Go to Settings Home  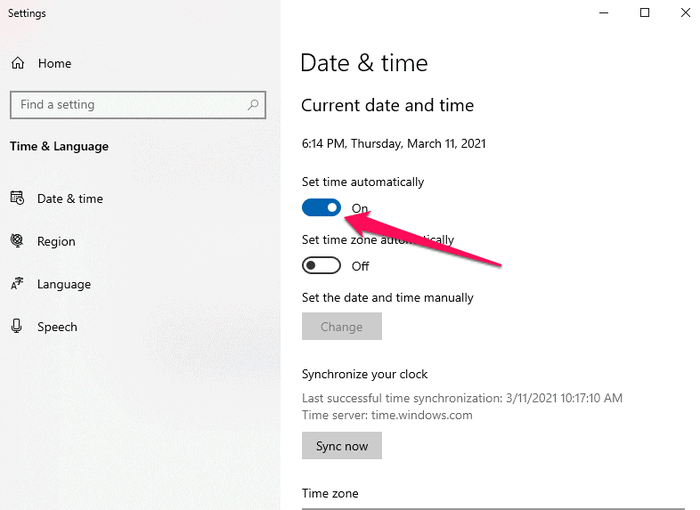(x=54, y=63)
